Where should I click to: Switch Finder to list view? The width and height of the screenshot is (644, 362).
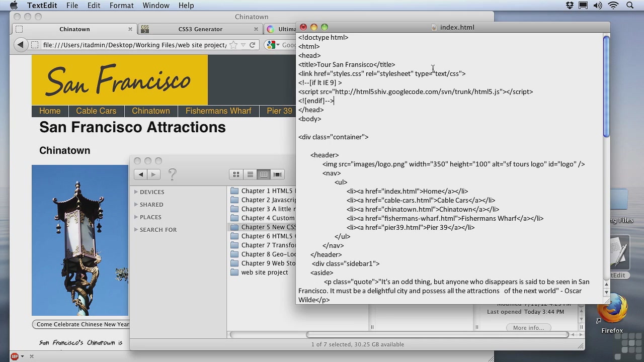click(250, 174)
